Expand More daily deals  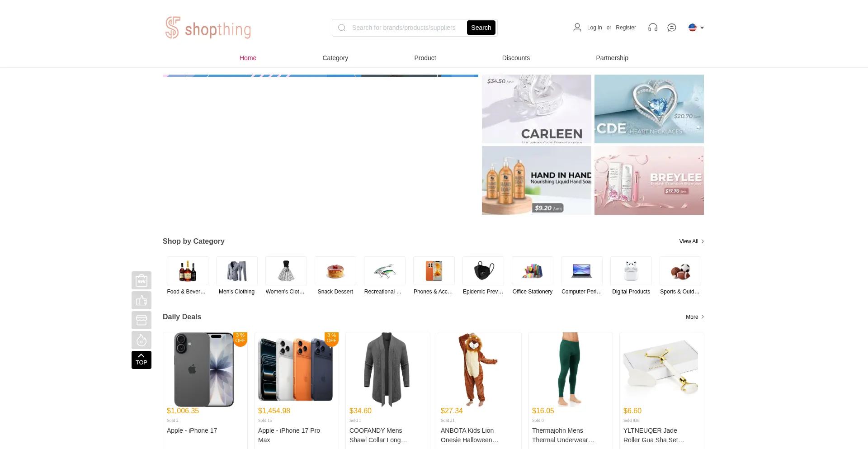click(695, 317)
